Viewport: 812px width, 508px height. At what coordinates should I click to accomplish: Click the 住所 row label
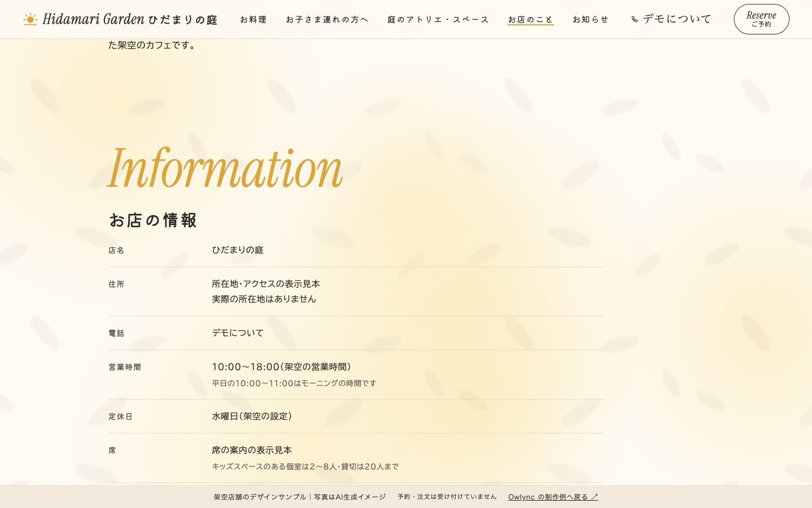point(117,284)
